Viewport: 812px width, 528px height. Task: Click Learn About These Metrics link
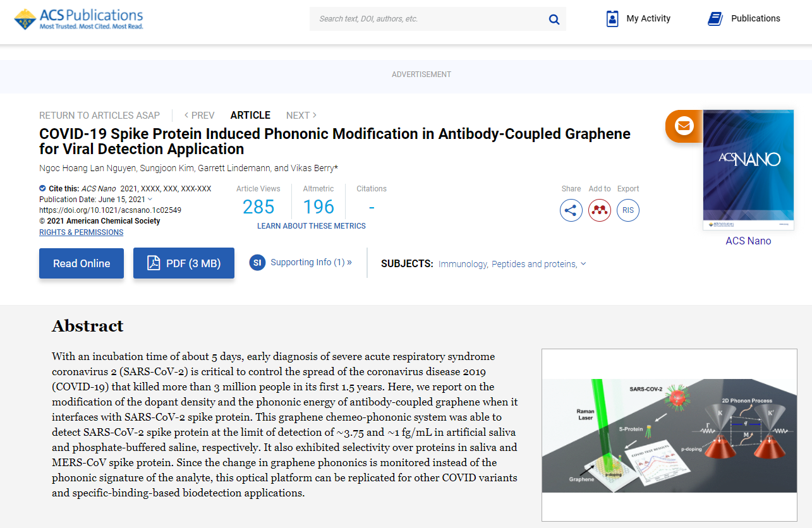(x=312, y=226)
